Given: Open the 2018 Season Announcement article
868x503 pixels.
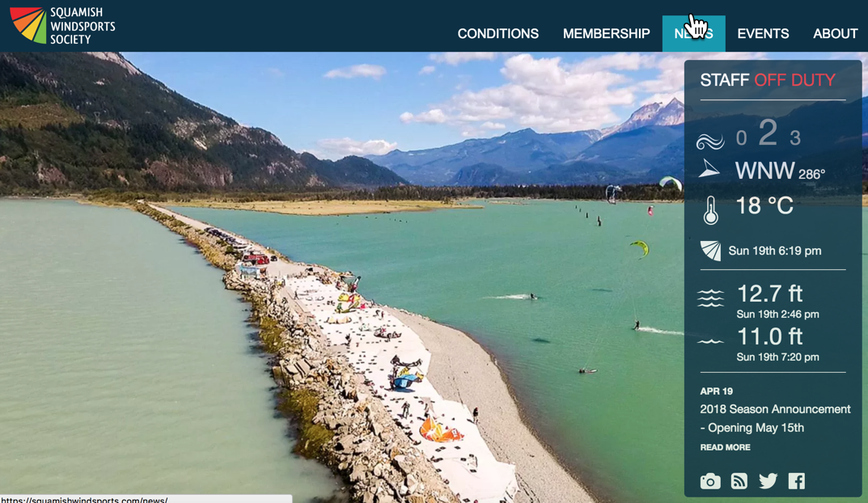Looking at the screenshot, I should pyautogui.click(x=775, y=418).
